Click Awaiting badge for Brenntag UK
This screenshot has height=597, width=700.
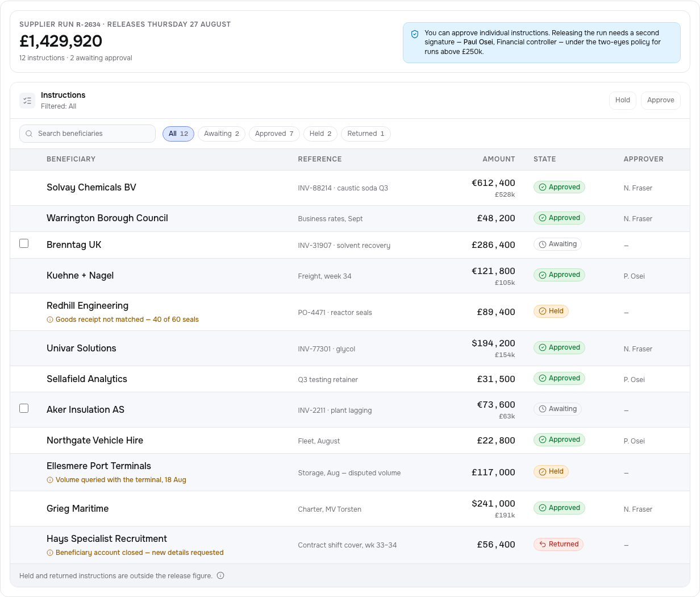(x=557, y=244)
